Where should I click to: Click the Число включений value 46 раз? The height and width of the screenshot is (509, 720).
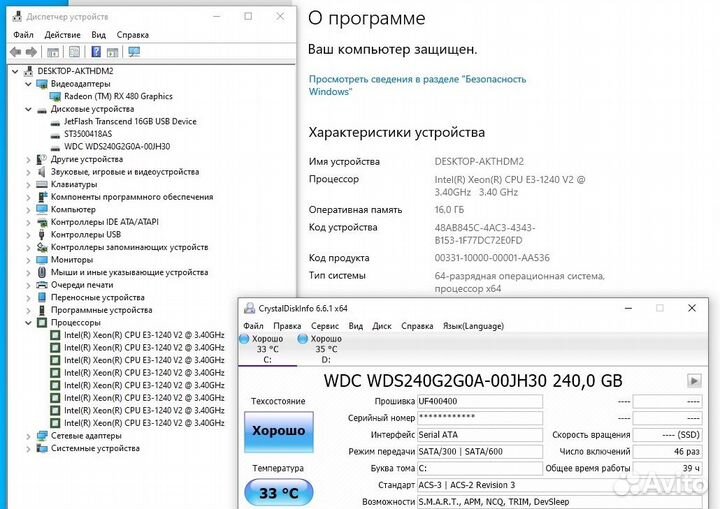667,451
